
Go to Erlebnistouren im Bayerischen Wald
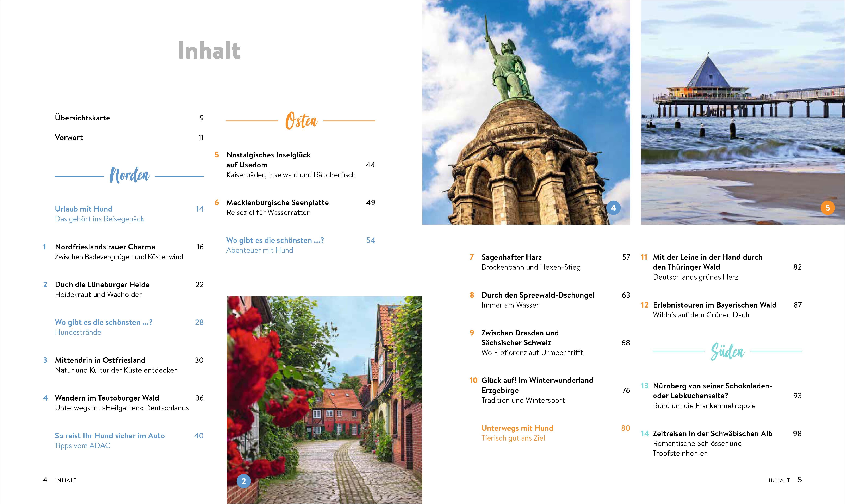pyautogui.click(x=715, y=305)
